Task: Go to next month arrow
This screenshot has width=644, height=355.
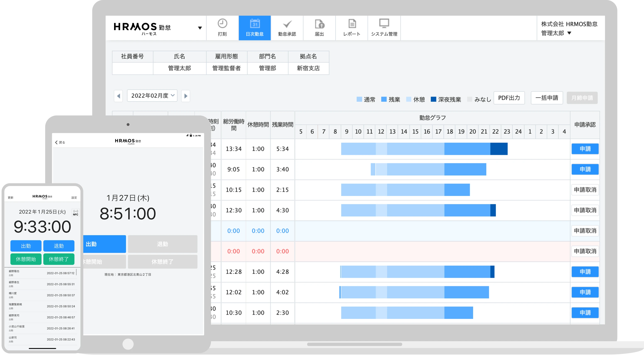Action: pos(185,96)
